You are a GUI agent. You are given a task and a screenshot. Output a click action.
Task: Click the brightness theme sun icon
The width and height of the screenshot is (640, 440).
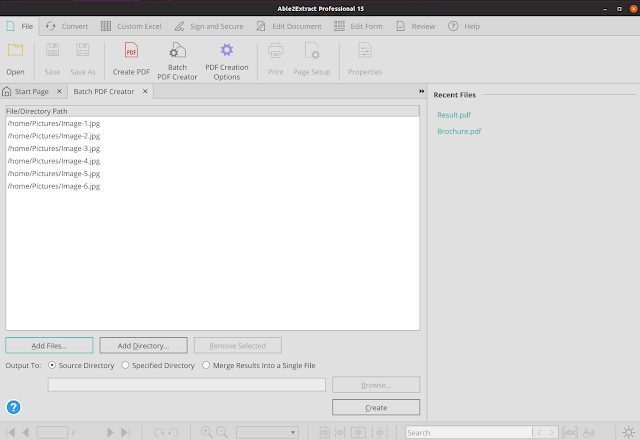pyautogui.click(x=628, y=432)
